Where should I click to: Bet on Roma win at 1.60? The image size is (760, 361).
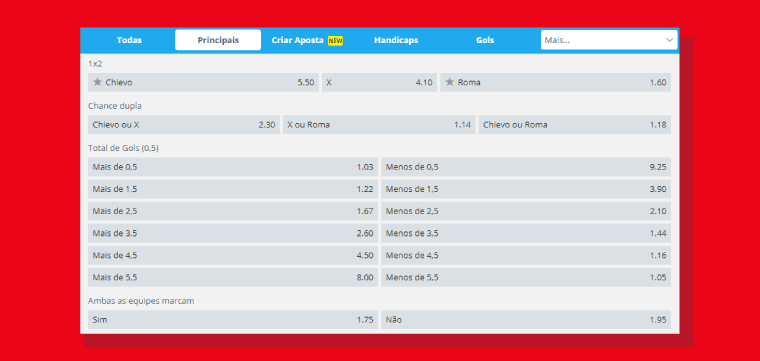555,82
